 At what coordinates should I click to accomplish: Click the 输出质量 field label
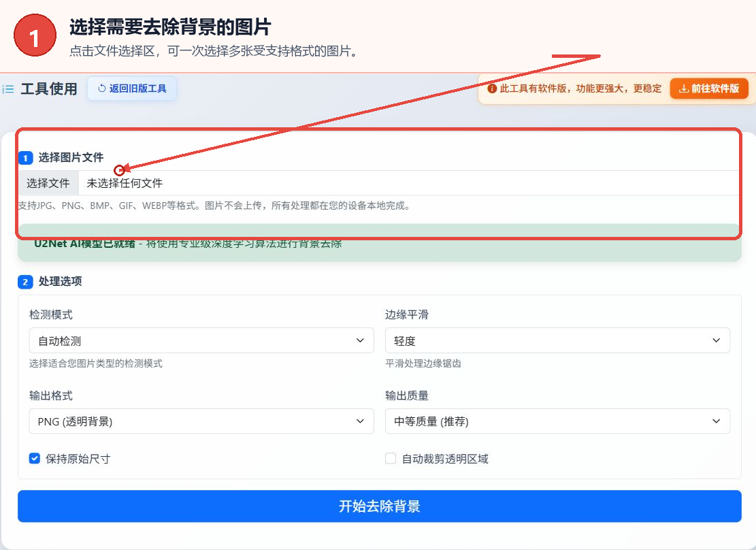coord(407,395)
